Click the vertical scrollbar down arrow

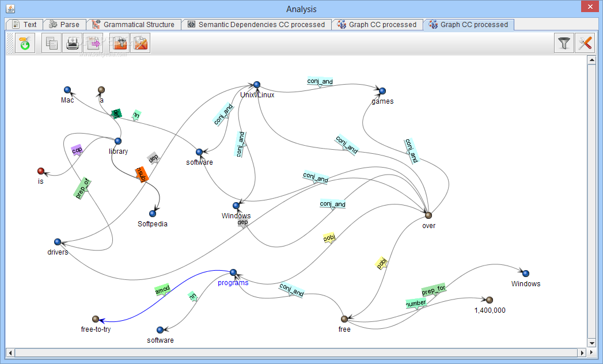click(591, 343)
